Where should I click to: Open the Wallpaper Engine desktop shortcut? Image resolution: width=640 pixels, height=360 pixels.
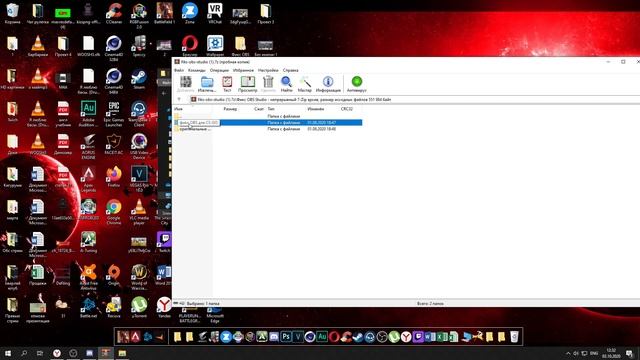tap(215, 46)
